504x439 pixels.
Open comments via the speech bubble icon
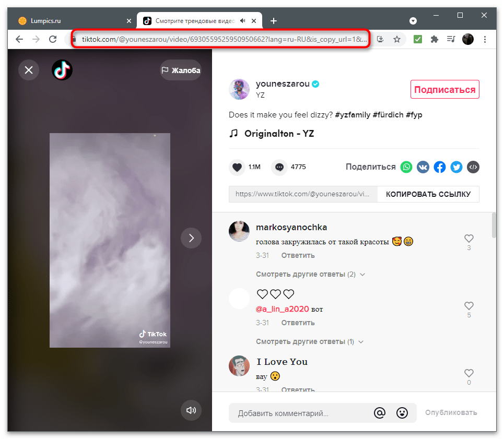pyautogui.click(x=279, y=167)
